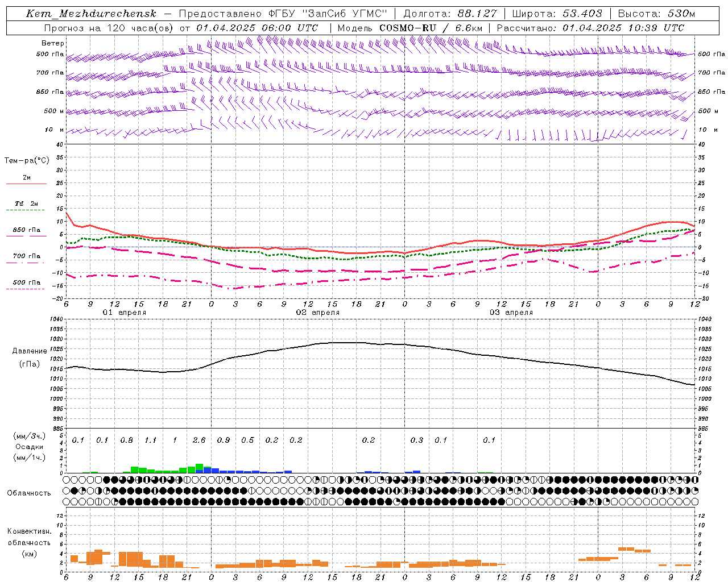The image size is (728, 582).
Task: Click the 'Конвективн.' convective cloud label
Action: pyautogui.click(x=30, y=531)
